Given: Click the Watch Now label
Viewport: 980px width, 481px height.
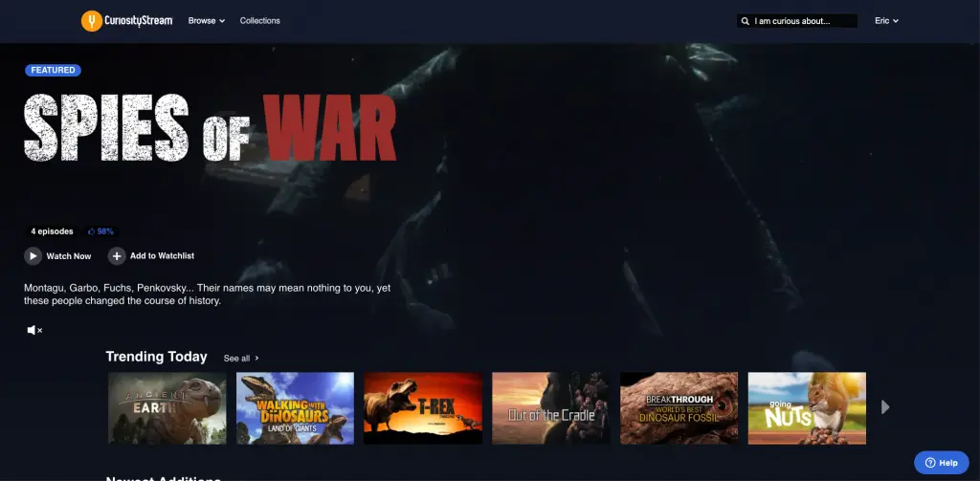Looking at the screenshot, I should (69, 256).
